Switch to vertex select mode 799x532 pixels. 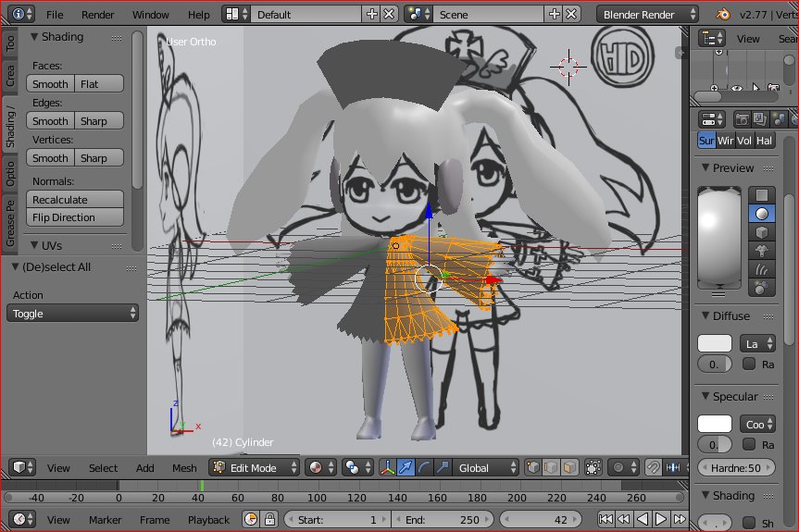tap(533, 467)
